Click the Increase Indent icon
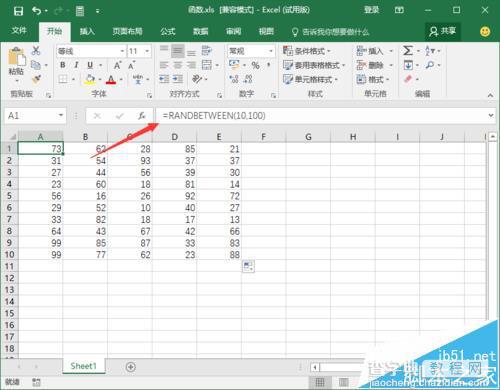Viewport: 500px width, 390px height. point(178,79)
